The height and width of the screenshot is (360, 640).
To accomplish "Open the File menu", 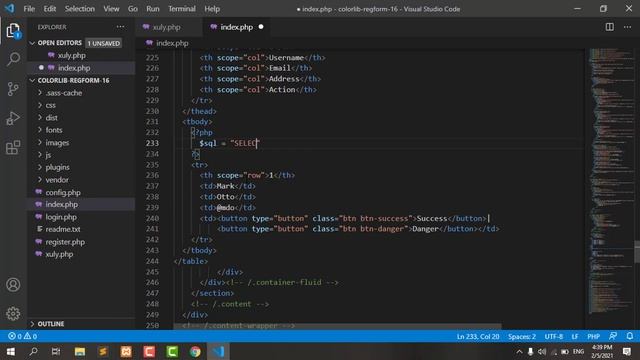I will pyautogui.click(x=29, y=9).
